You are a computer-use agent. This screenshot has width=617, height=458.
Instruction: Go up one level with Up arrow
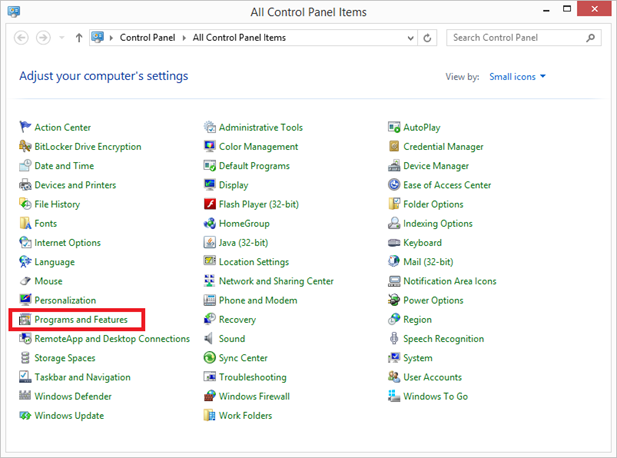click(79, 38)
